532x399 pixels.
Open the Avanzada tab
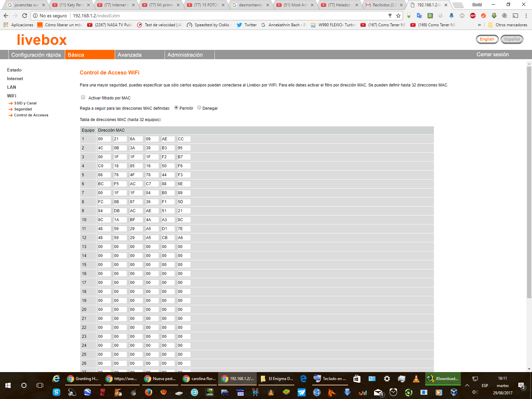click(x=130, y=55)
